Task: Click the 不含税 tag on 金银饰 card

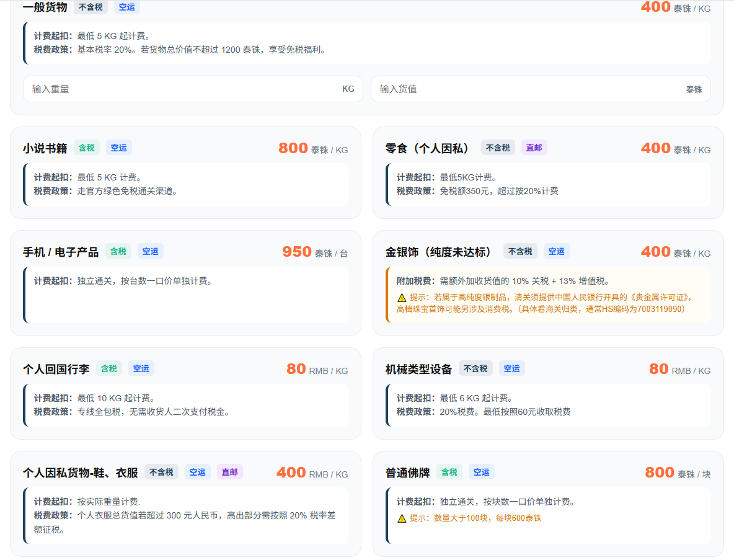Action: pos(521,251)
